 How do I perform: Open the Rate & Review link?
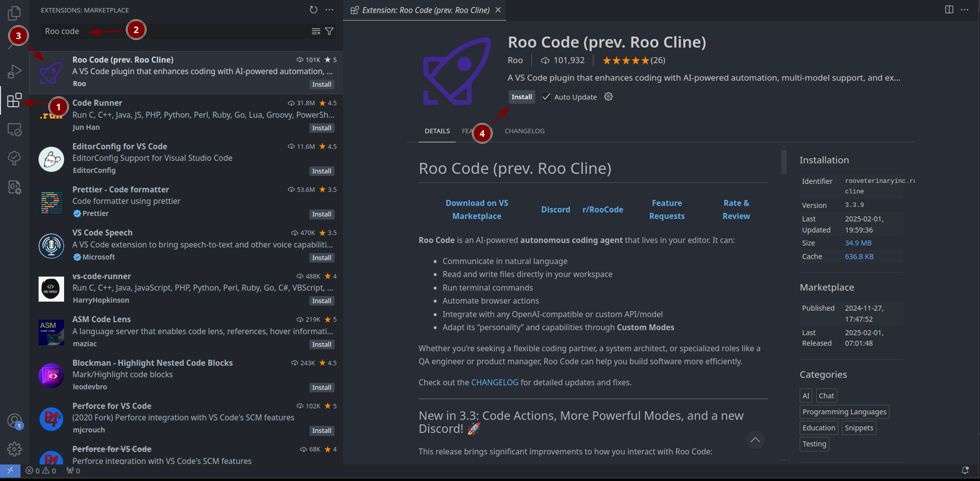(x=736, y=209)
